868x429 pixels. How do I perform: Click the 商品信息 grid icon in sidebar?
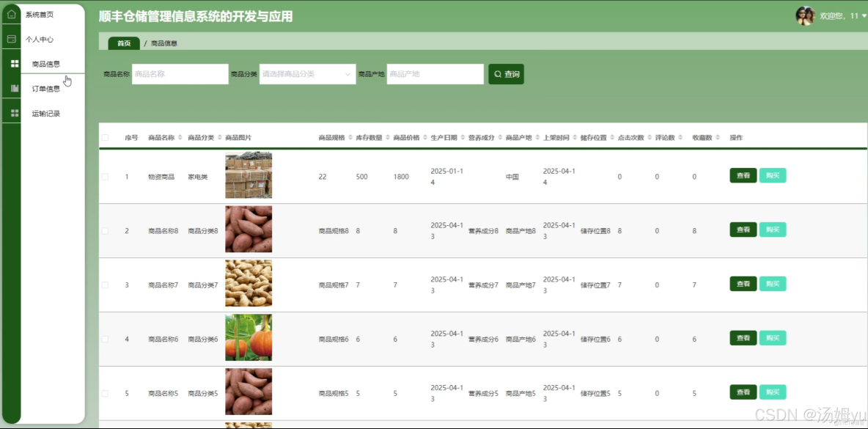(x=12, y=63)
